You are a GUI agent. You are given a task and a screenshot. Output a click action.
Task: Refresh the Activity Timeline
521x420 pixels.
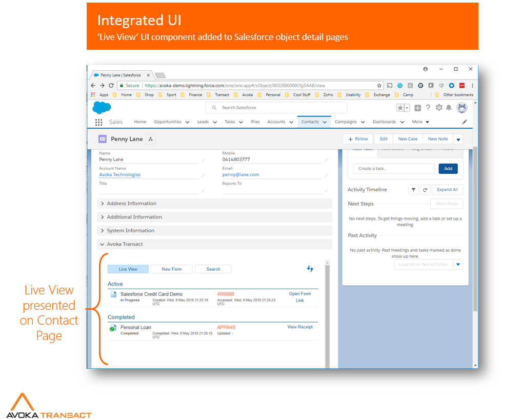point(425,190)
